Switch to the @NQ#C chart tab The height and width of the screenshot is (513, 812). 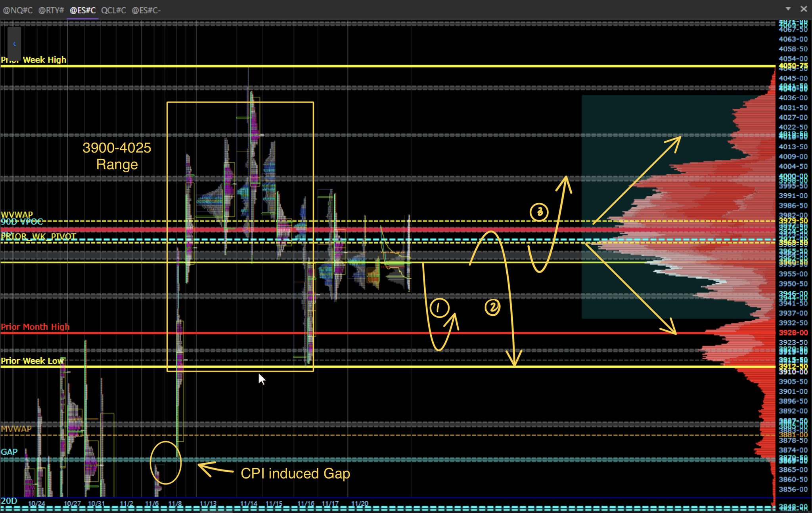18,10
